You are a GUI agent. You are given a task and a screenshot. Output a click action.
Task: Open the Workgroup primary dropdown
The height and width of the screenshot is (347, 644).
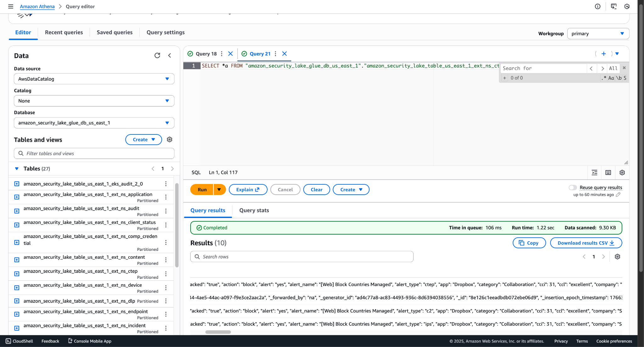(x=598, y=34)
